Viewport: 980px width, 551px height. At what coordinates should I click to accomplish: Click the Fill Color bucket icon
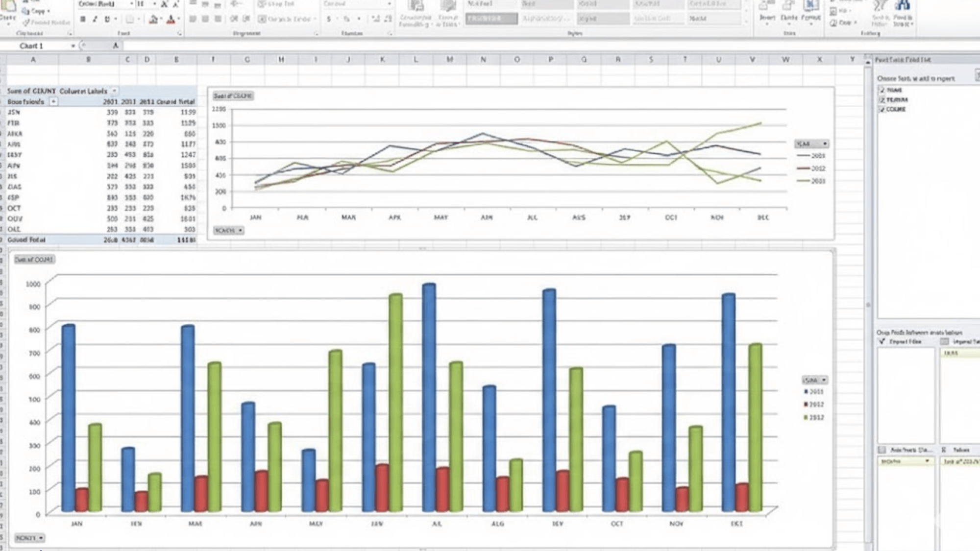click(x=153, y=19)
